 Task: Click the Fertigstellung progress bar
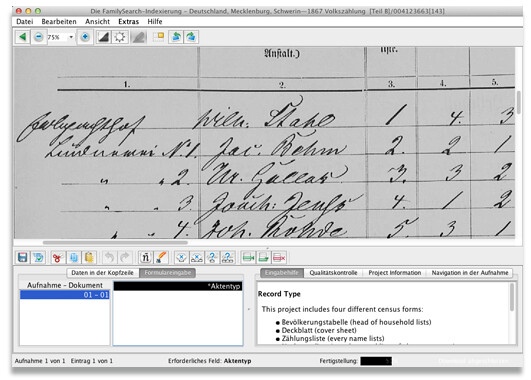[376, 361]
